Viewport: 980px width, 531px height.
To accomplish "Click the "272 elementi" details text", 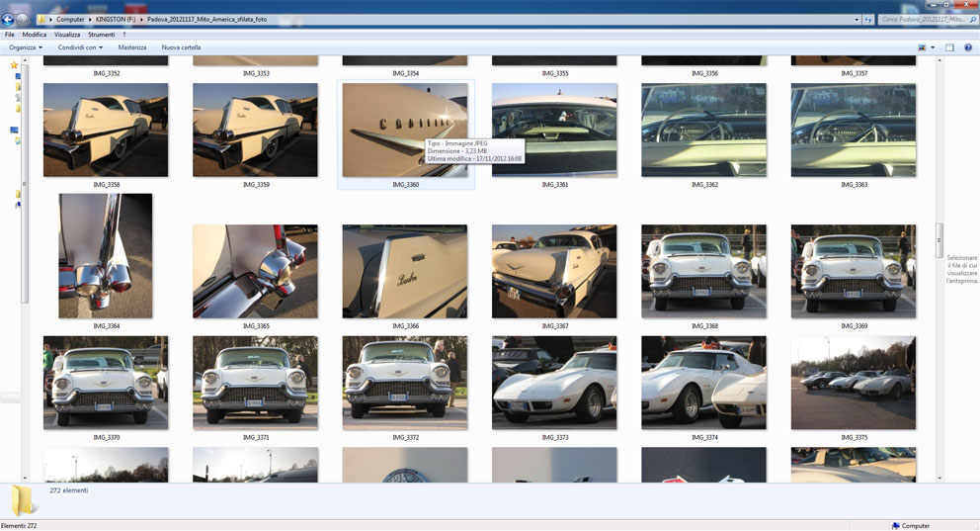I will [x=69, y=491].
